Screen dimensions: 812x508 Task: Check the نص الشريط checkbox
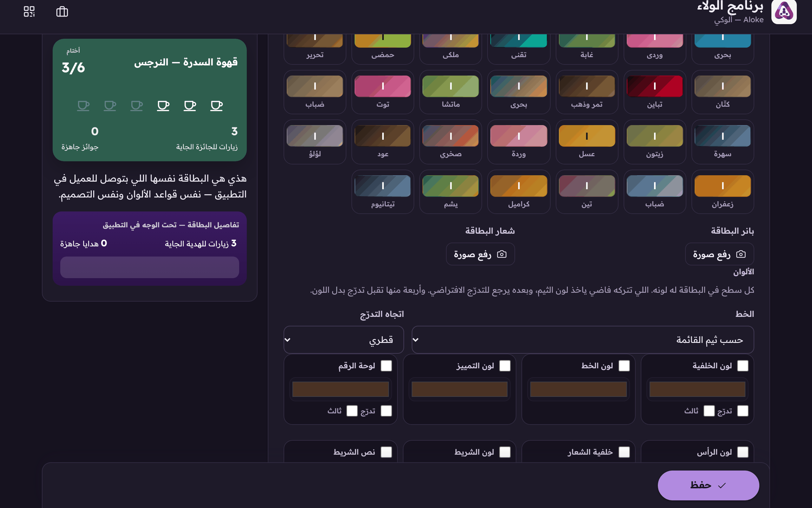click(x=386, y=452)
